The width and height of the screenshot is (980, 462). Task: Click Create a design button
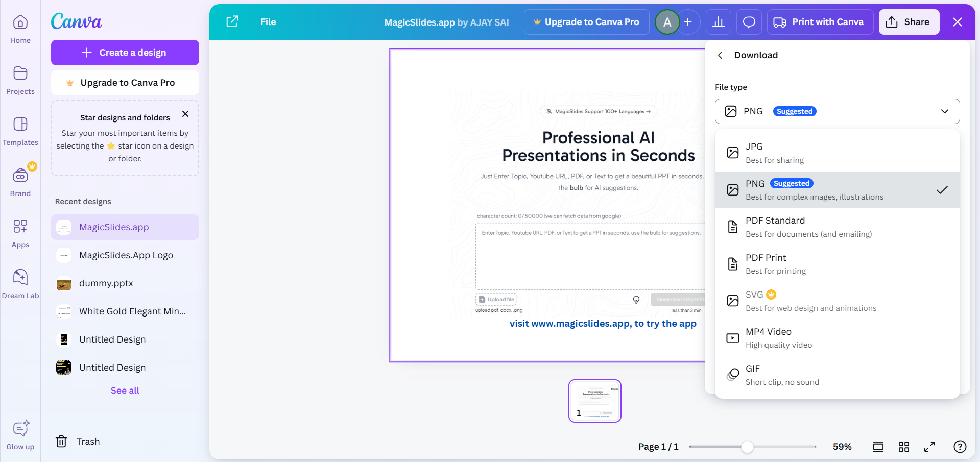pyautogui.click(x=125, y=53)
